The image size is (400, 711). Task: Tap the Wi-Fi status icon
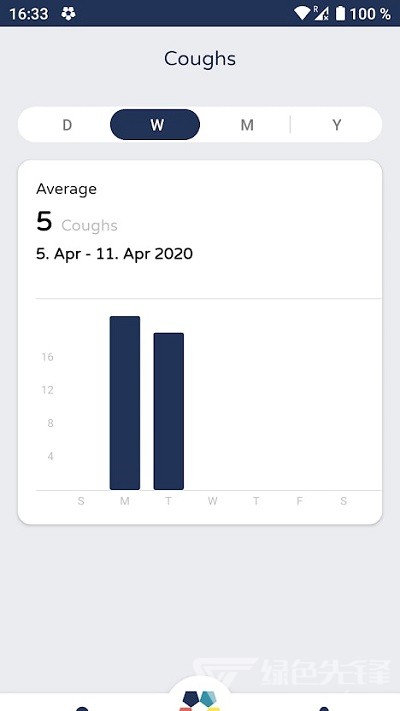point(302,13)
